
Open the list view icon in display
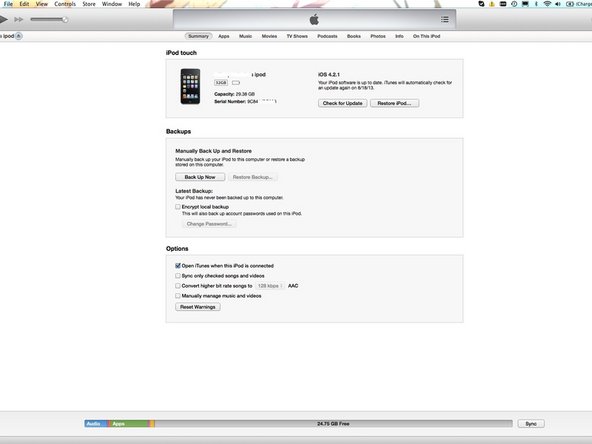tap(445, 19)
